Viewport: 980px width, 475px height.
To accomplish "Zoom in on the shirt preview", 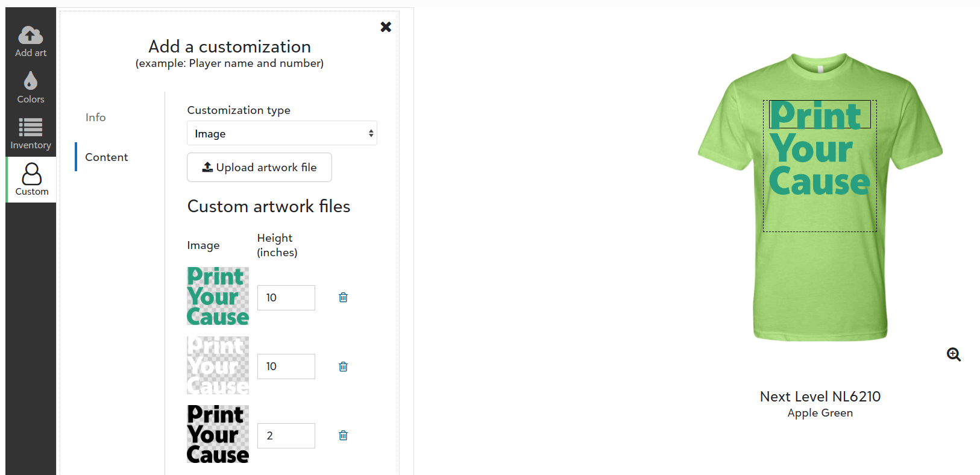I will (x=953, y=354).
